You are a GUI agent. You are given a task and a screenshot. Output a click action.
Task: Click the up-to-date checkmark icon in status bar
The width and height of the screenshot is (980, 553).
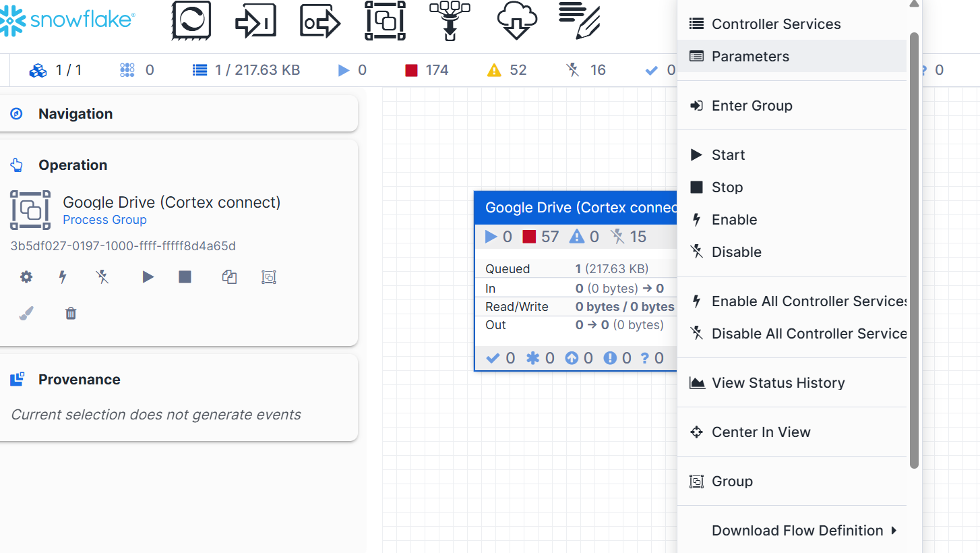[x=651, y=70]
